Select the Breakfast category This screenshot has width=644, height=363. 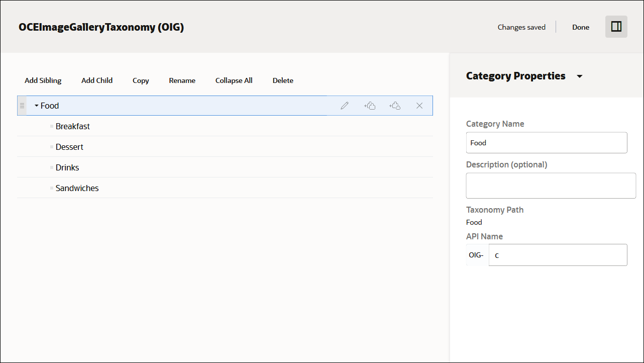click(x=72, y=126)
